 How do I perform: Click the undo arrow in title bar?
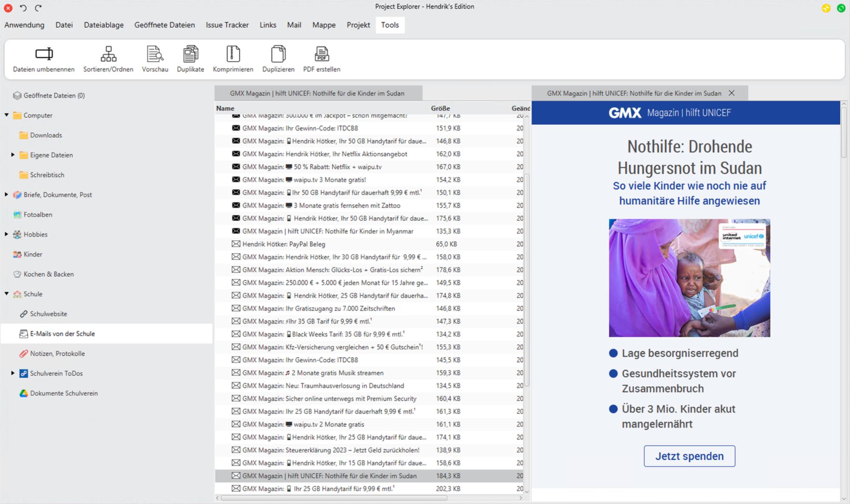(23, 8)
